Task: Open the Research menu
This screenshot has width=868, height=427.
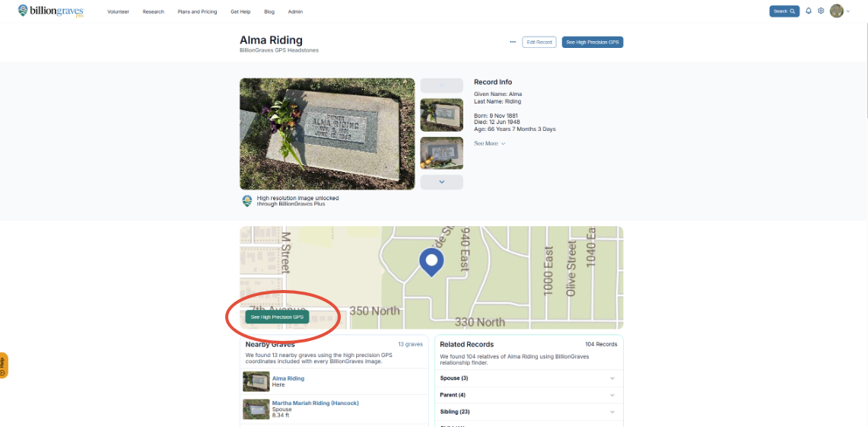Action: point(154,11)
